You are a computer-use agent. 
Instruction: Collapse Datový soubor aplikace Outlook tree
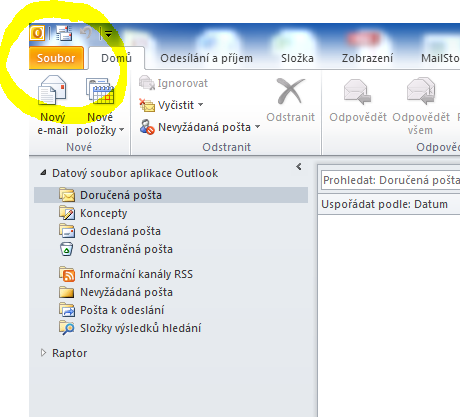point(43,173)
